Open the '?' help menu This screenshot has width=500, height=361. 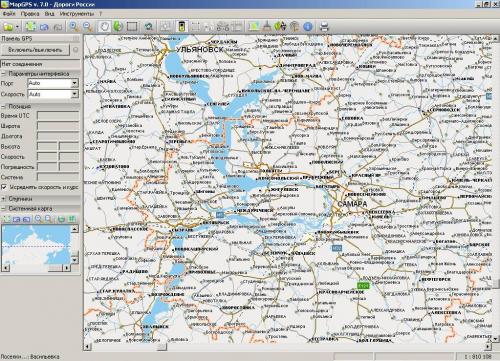pyautogui.click(x=100, y=14)
